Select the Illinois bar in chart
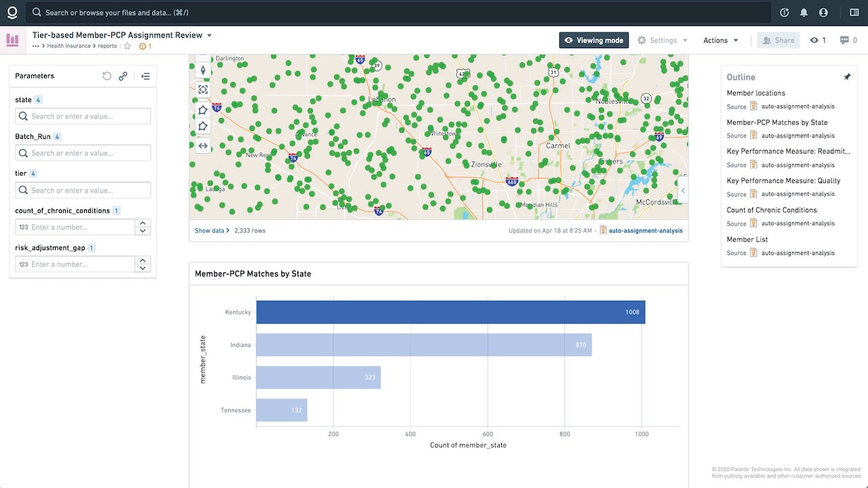The width and height of the screenshot is (868, 488). pos(319,378)
